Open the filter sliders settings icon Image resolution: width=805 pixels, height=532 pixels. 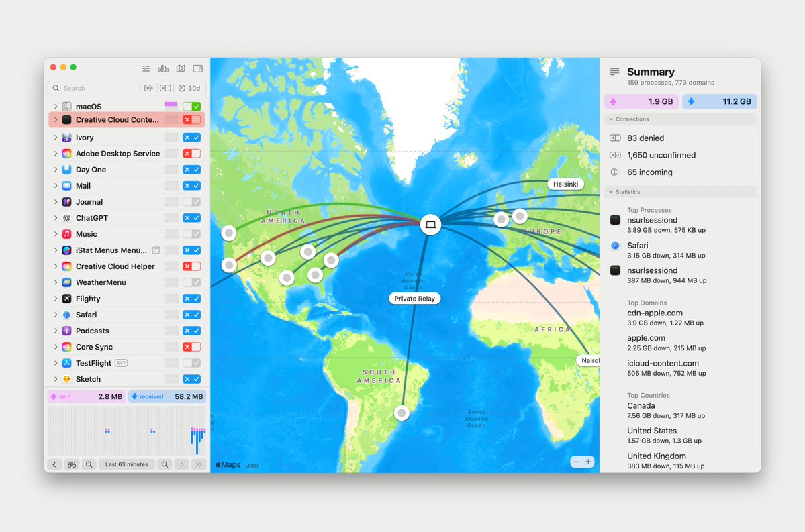[146, 68]
